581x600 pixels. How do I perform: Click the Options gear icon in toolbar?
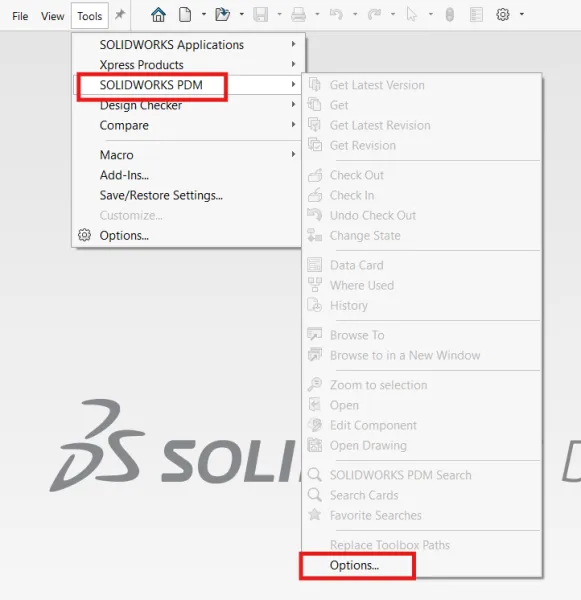503,15
